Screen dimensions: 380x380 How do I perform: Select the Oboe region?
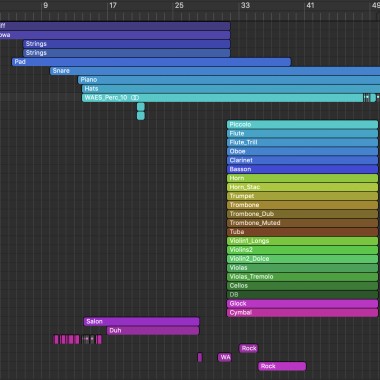point(302,151)
